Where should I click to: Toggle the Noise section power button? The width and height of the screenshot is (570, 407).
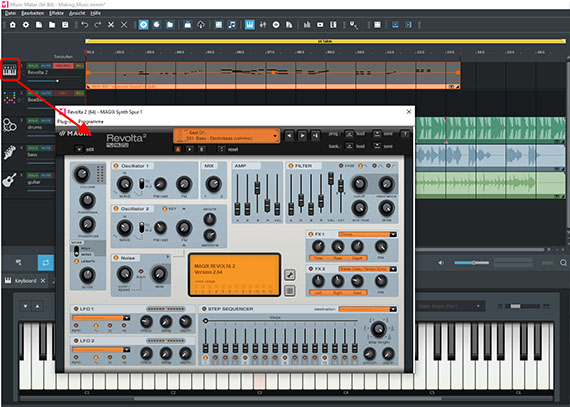116,258
